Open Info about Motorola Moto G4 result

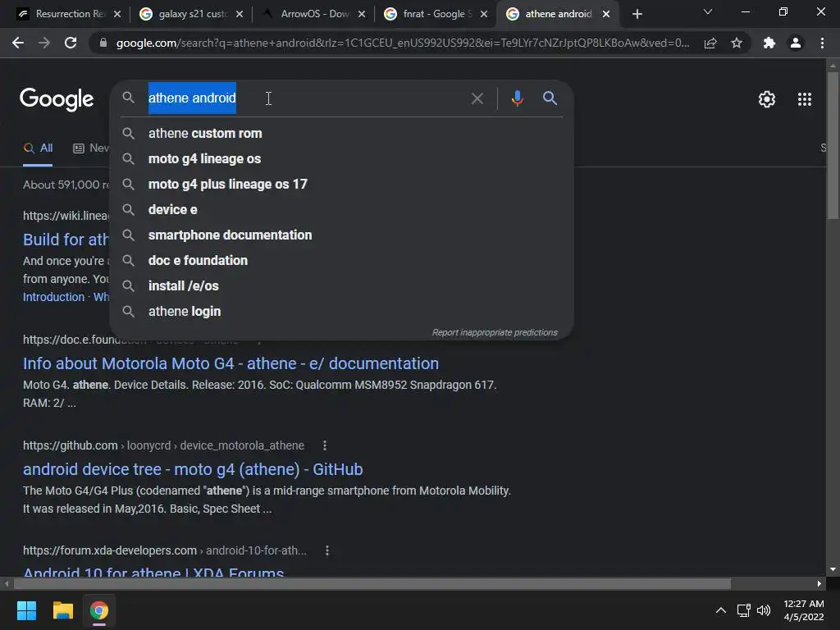coord(231,363)
